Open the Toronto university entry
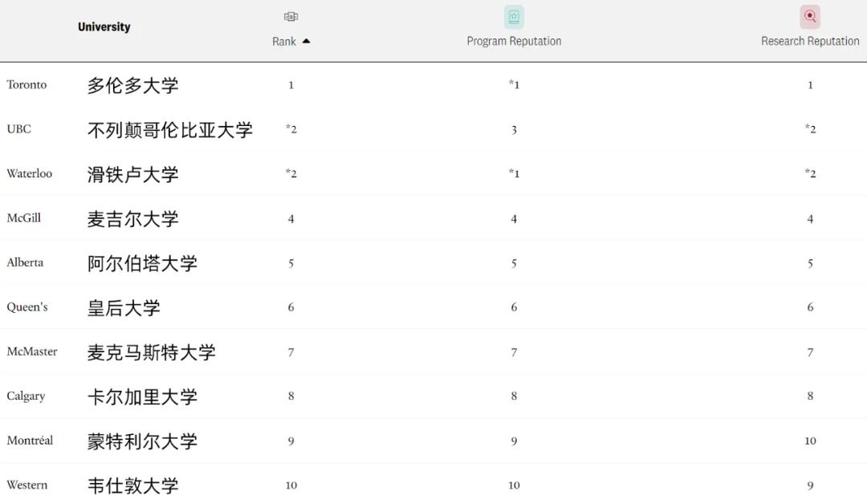This screenshot has width=867, height=504. 26,84
